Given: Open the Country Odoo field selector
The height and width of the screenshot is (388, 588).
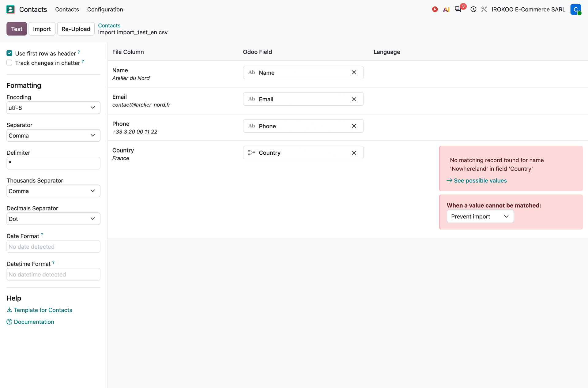Looking at the screenshot, I should pos(303,153).
